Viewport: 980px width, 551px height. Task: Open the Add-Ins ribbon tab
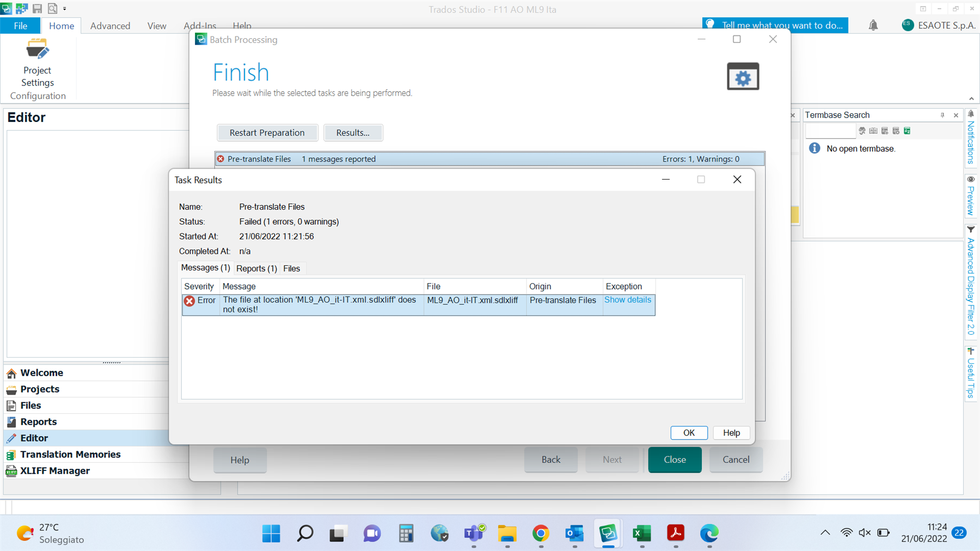[x=200, y=25]
